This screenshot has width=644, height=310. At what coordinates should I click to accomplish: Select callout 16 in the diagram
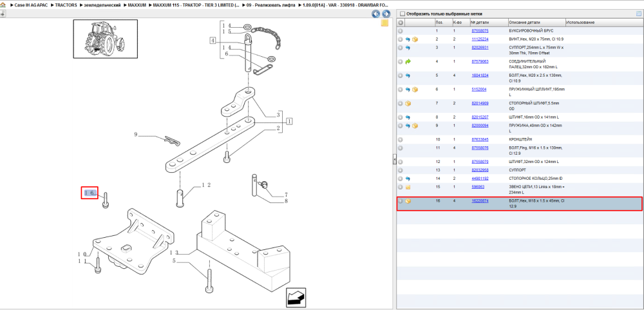click(90, 193)
